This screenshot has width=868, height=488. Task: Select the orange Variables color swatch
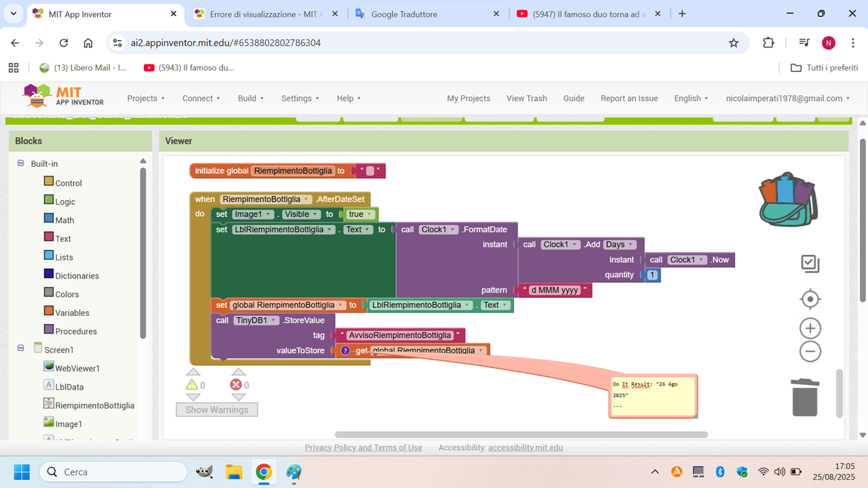(49, 312)
